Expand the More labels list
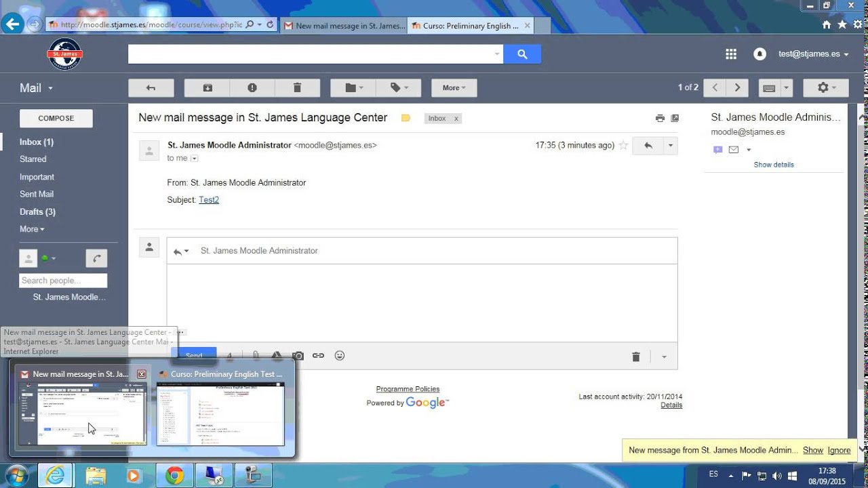868x488 pixels. (32, 229)
